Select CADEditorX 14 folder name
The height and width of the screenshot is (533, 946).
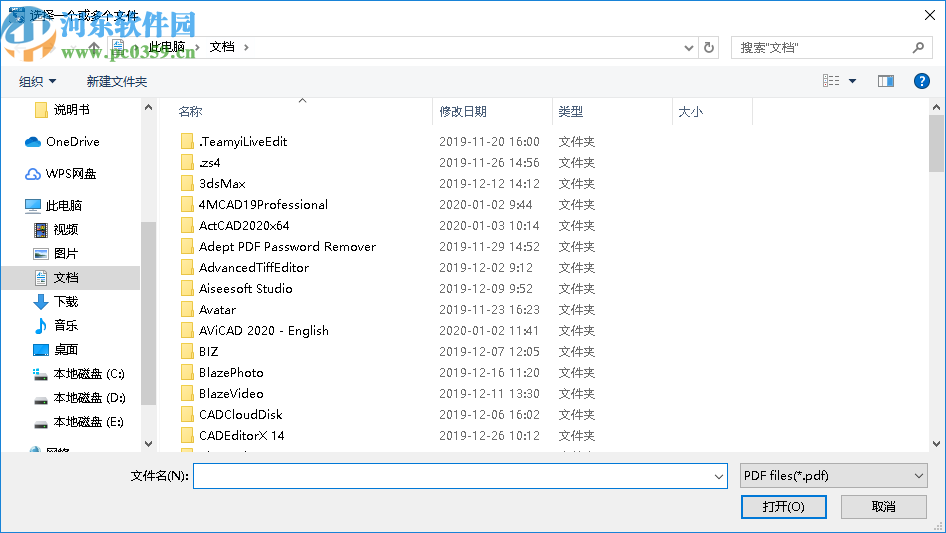(241, 436)
